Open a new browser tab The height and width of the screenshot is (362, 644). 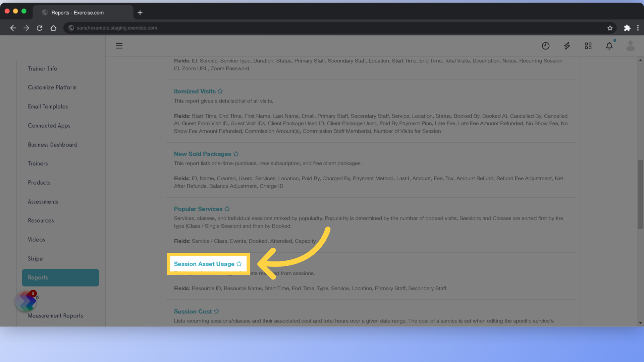click(x=140, y=13)
